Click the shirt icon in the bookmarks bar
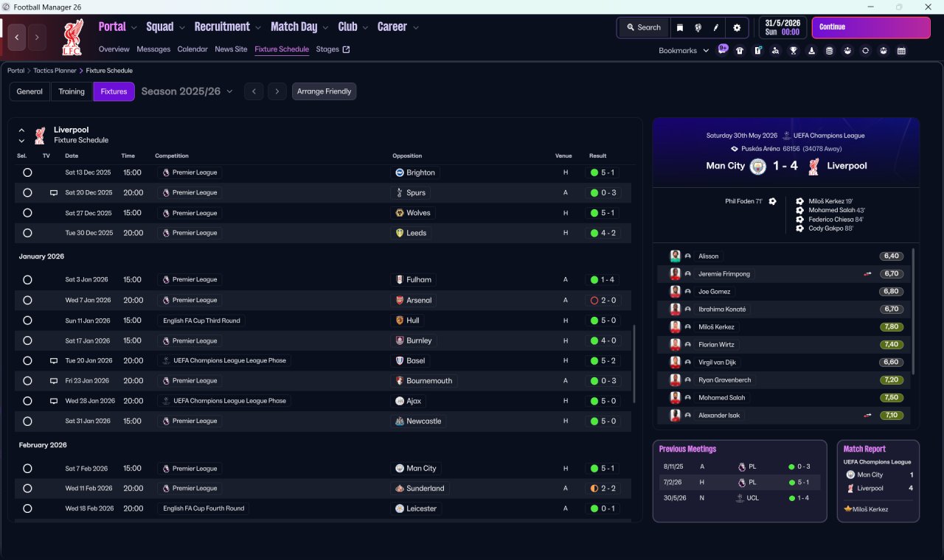This screenshot has width=944, height=560. (x=740, y=51)
